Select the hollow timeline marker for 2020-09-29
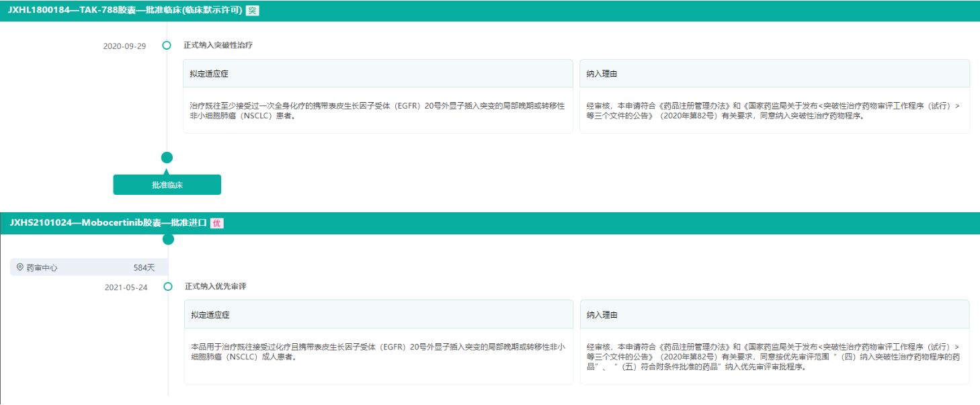The image size is (980, 405). coord(167,46)
